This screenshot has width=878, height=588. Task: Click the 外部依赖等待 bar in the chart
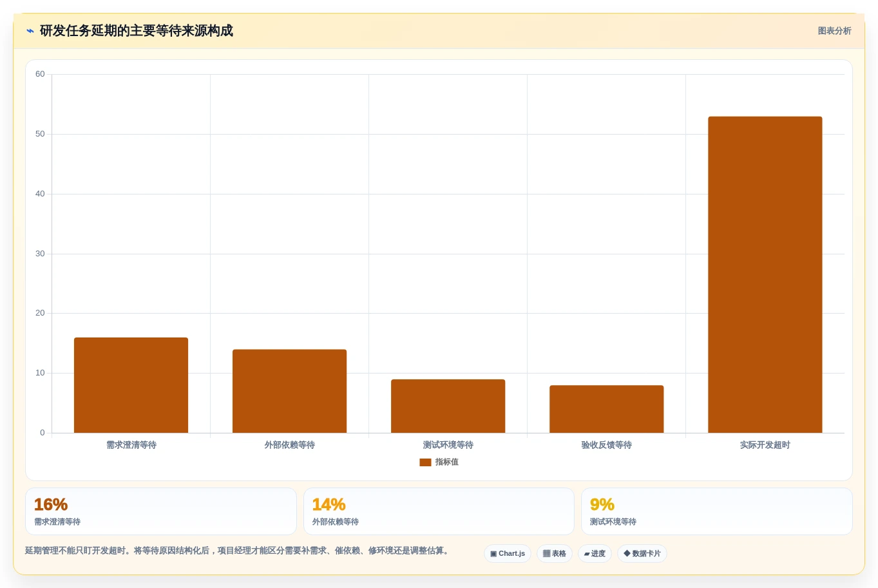(x=289, y=391)
